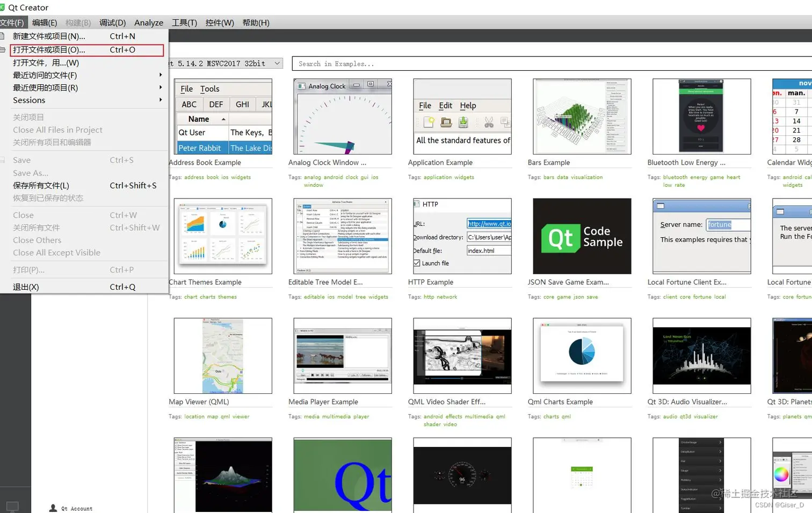Image resolution: width=812 pixels, height=513 pixels.
Task: Open Map Viewer (QML) thumbnail
Action: coord(223,356)
